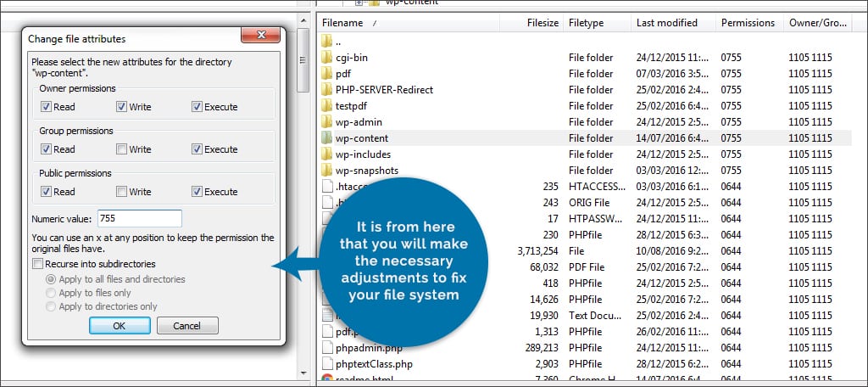Open the cgi-bin folder icon

tap(326, 57)
